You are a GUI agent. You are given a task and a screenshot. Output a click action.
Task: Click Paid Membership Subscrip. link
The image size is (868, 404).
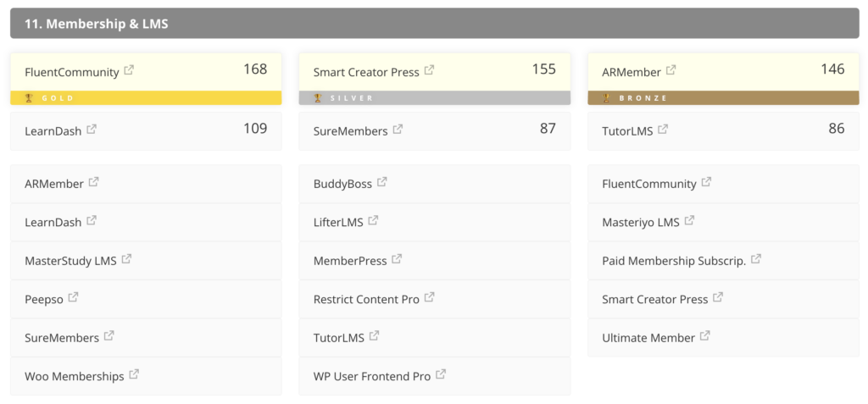(x=673, y=261)
